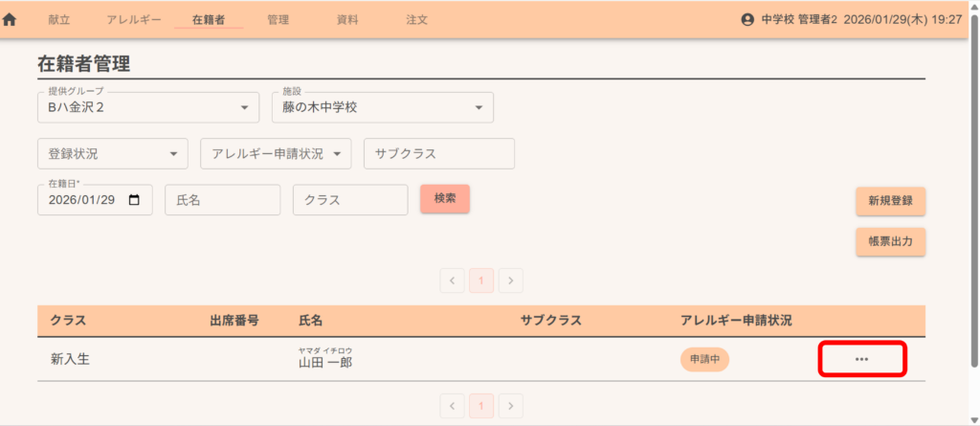Click previous page arrow below the table

(453, 405)
